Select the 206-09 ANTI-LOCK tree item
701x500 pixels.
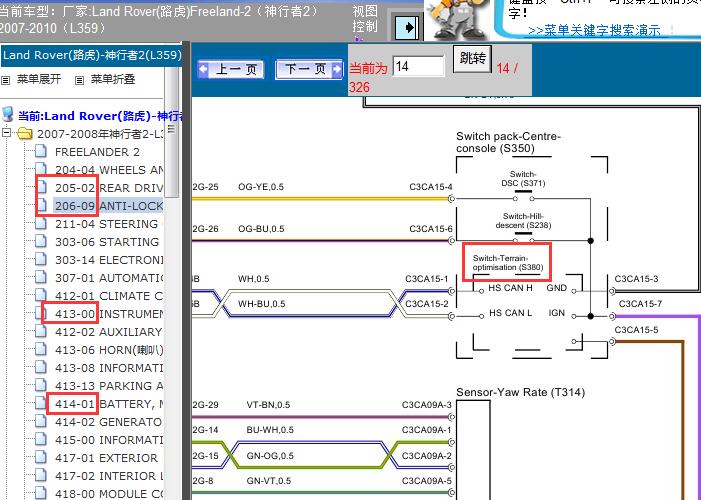point(109,206)
